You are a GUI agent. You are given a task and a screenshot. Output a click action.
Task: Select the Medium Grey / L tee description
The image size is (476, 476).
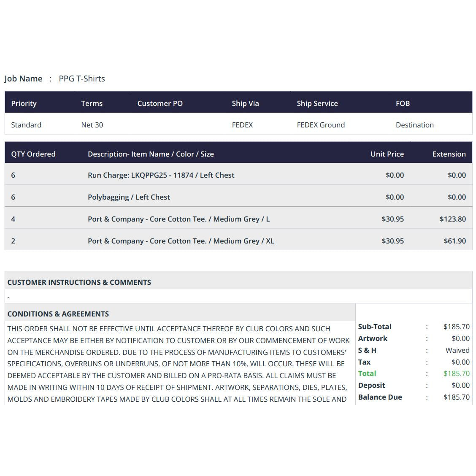pyautogui.click(x=178, y=219)
